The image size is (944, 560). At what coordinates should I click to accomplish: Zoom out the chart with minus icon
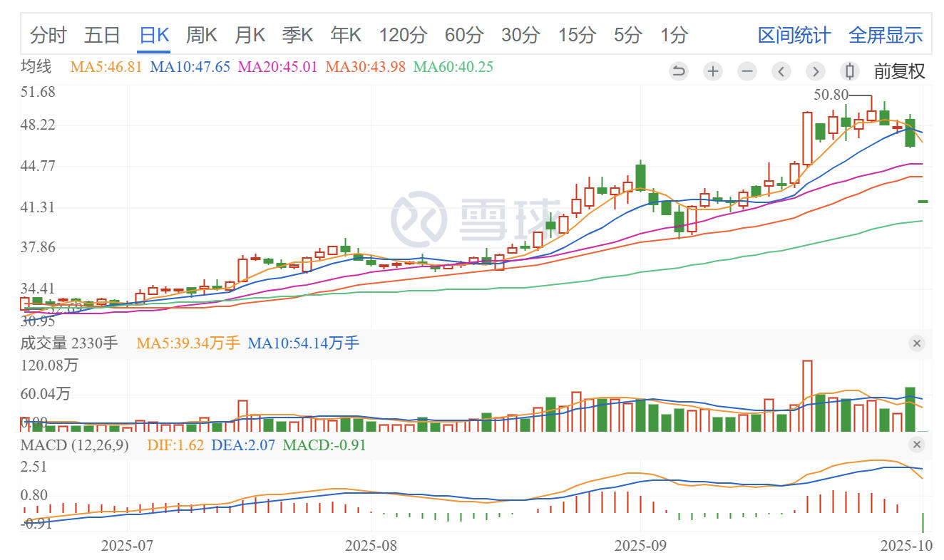tap(747, 71)
